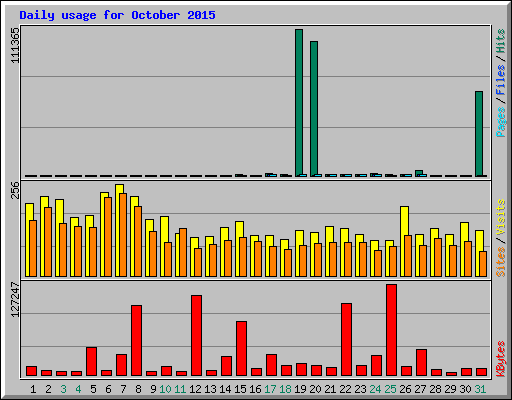Click green weekend day label 25
This screenshot has width=512, height=400.
(x=390, y=389)
